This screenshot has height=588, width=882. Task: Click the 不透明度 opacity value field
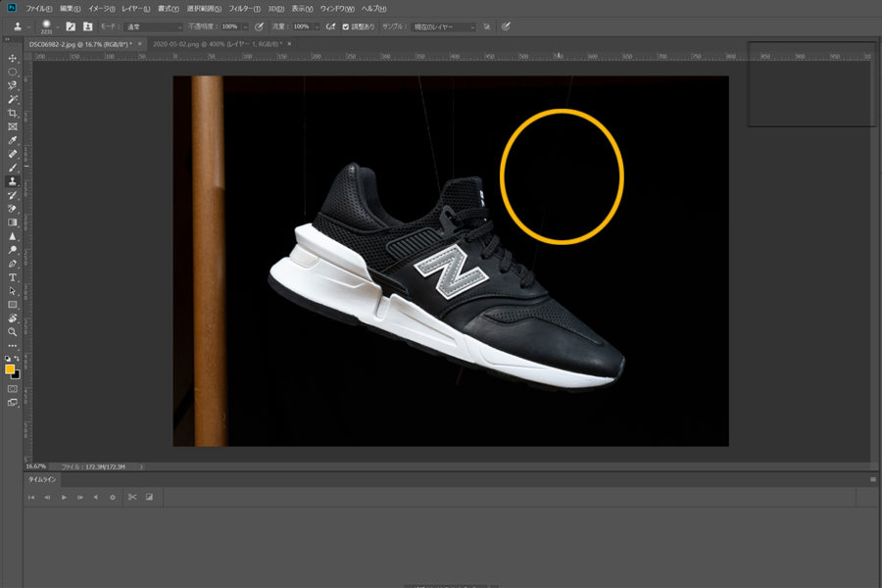pyautogui.click(x=230, y=27)
